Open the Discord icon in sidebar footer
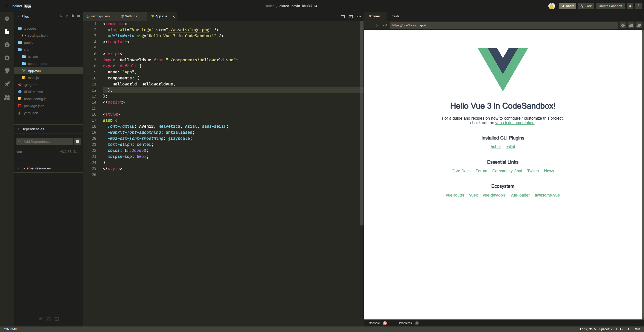Viewport: 644px width, 332px height. click(57, 319)
